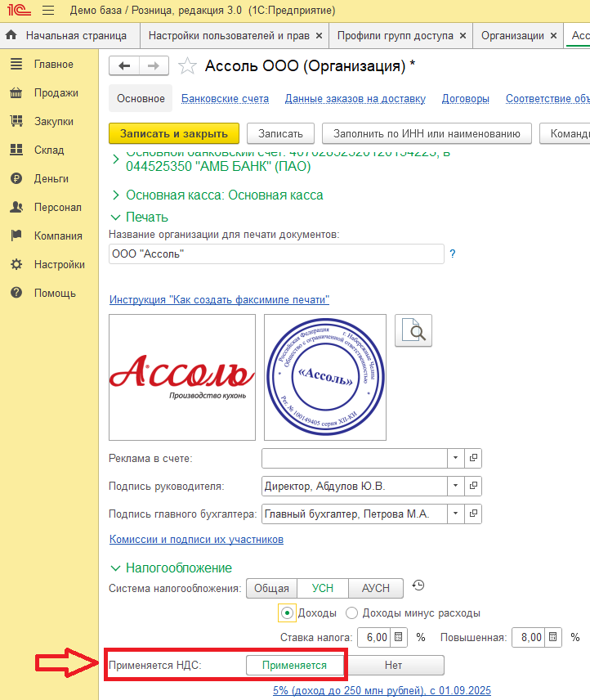Click the back navigation arrow
Image resolution: width=590 pixels, height=700 pixels.
click(x=124, y=66)
